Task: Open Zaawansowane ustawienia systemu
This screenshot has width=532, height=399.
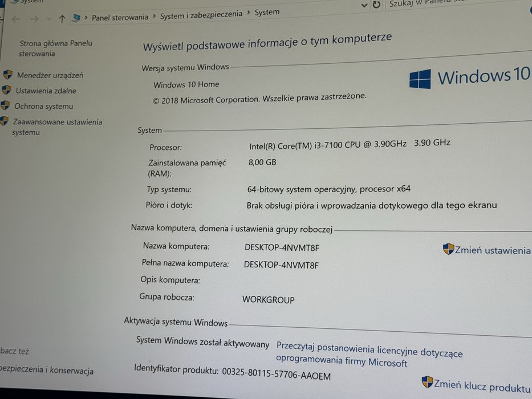Action: 57,127
